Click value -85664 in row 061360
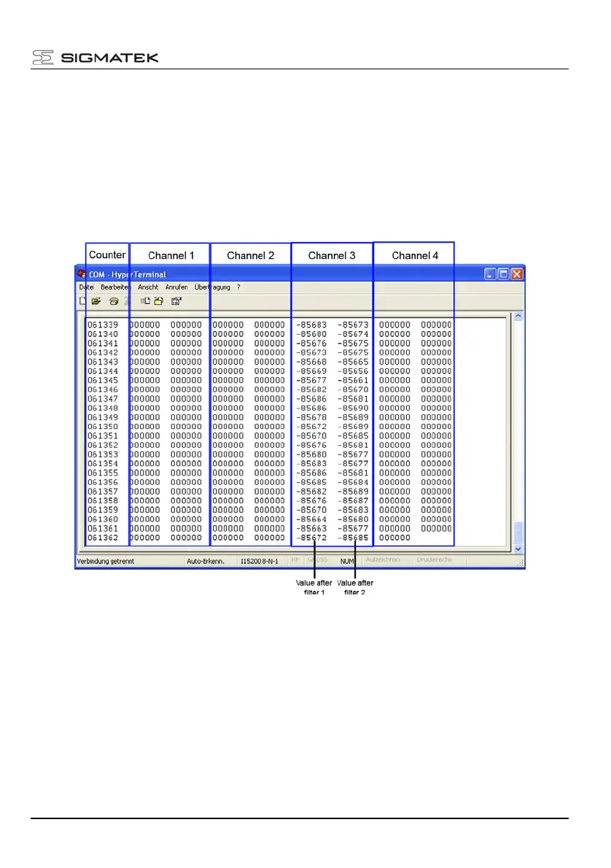 [311, 519]
